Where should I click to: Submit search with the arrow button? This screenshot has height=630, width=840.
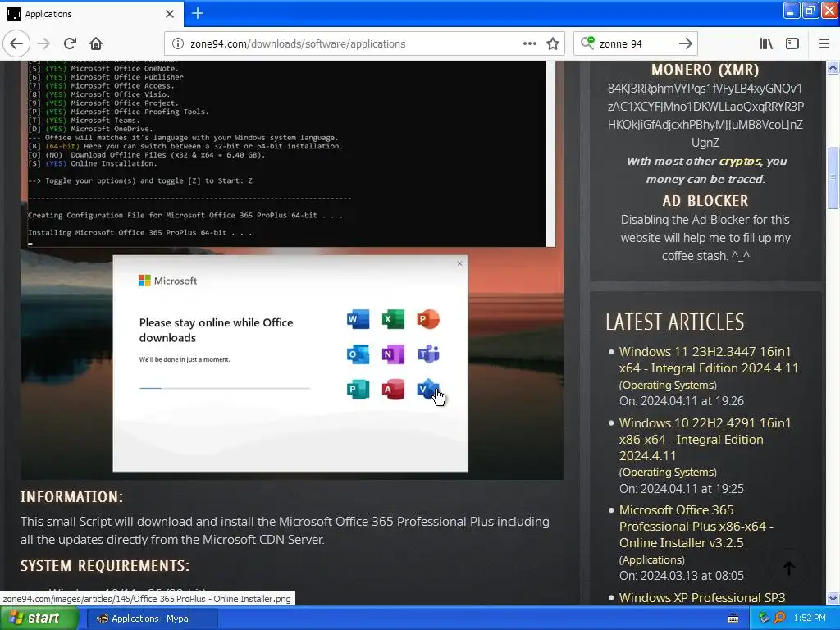[685, 43]
